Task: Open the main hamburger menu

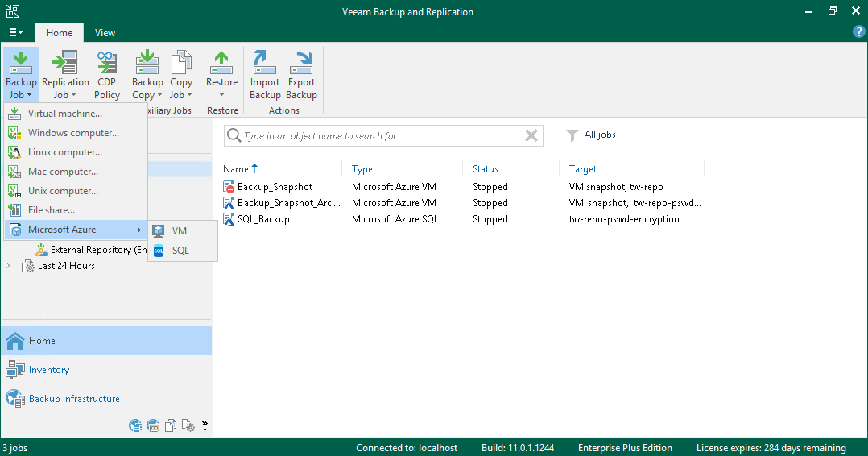Action: (15, 33)
